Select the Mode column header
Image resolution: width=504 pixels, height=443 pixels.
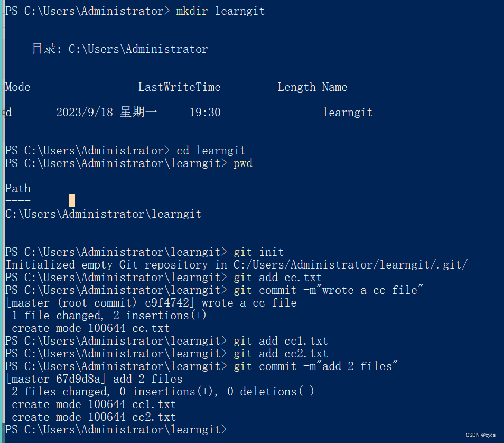click(x=18, y=87)
